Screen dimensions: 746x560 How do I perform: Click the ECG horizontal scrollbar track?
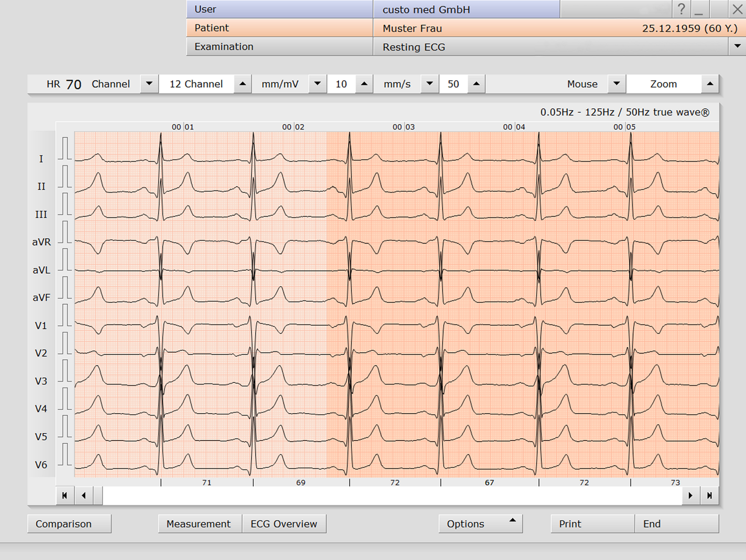pyautogui.click(x=392, y=495)
